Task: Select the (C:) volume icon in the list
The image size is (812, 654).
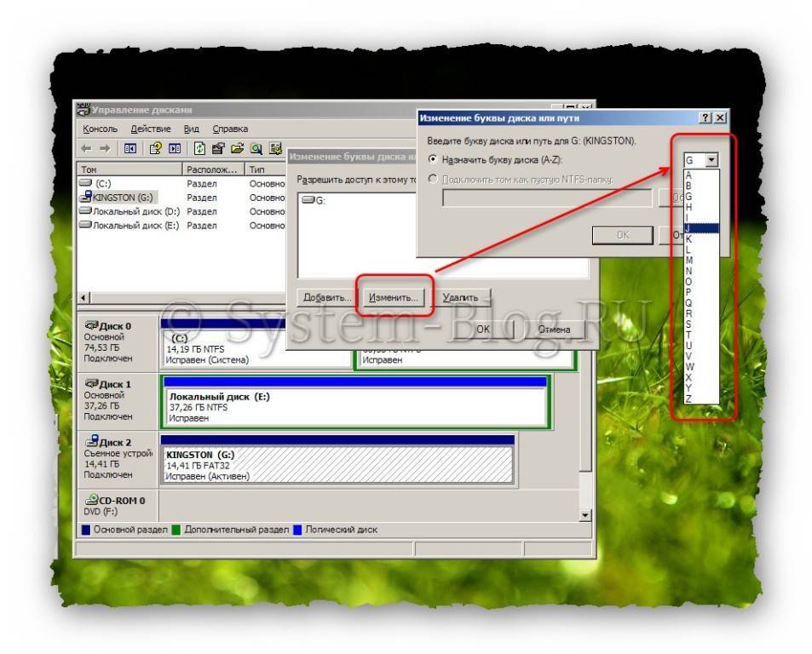Action: [x=85, y=183]
